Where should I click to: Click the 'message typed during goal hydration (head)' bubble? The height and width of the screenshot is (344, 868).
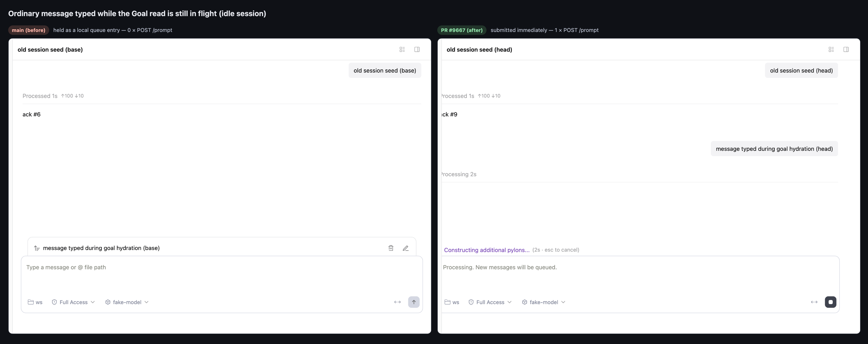774,148
